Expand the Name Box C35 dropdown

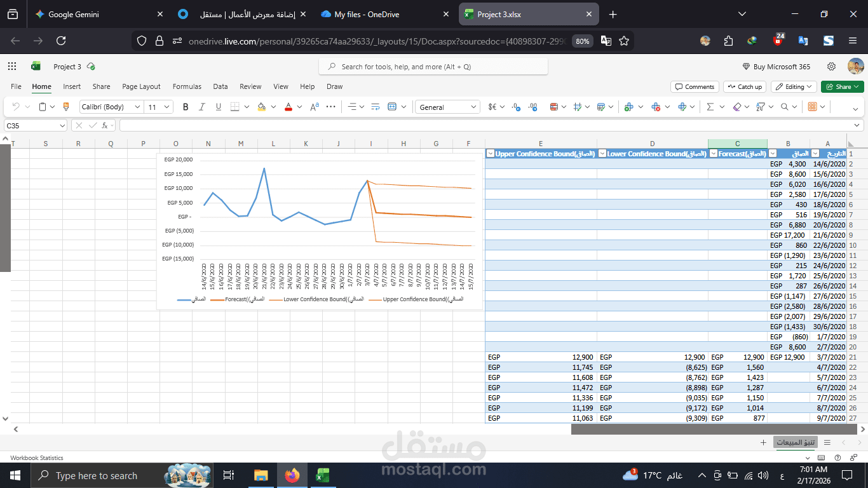[x=62, y=126]
